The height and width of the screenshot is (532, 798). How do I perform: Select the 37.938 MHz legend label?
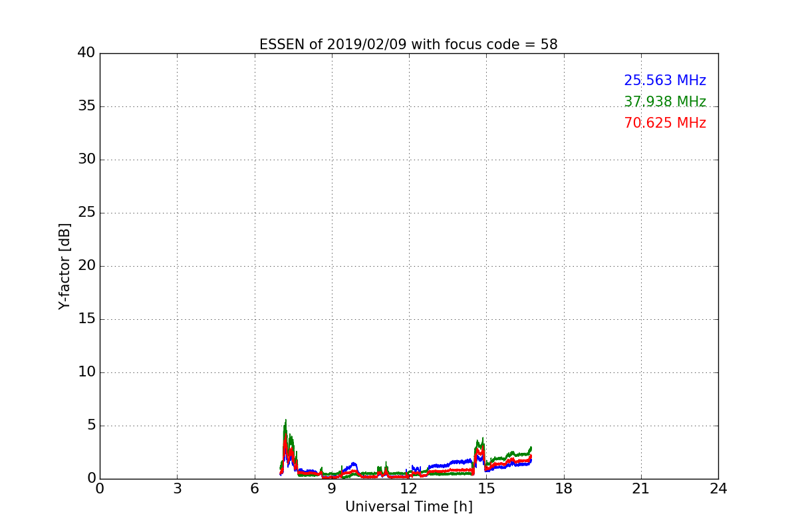[665, 102]
